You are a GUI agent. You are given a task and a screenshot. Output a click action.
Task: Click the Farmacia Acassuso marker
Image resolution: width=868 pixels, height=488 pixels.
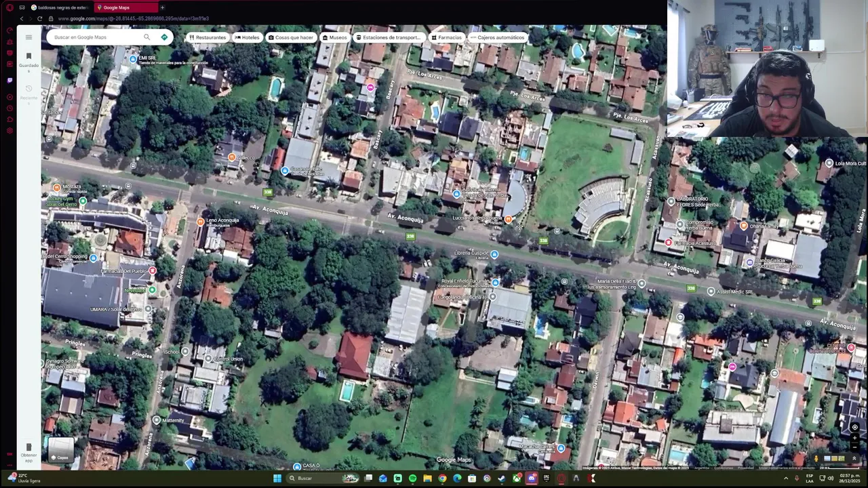pyautogui.click(x=668, y=243)
